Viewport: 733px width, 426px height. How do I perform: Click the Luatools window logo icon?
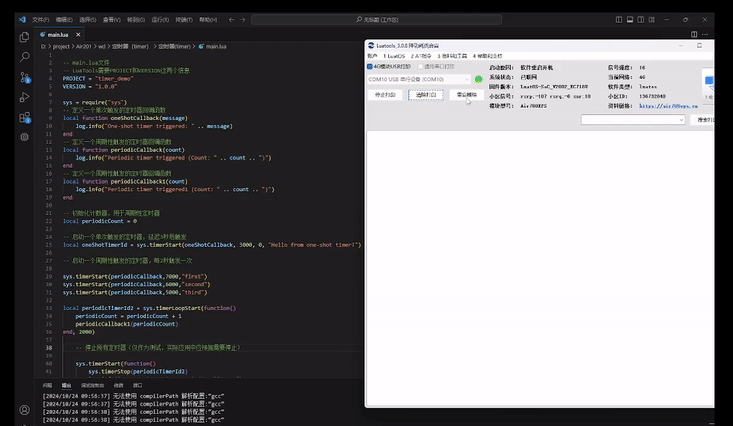371,45
